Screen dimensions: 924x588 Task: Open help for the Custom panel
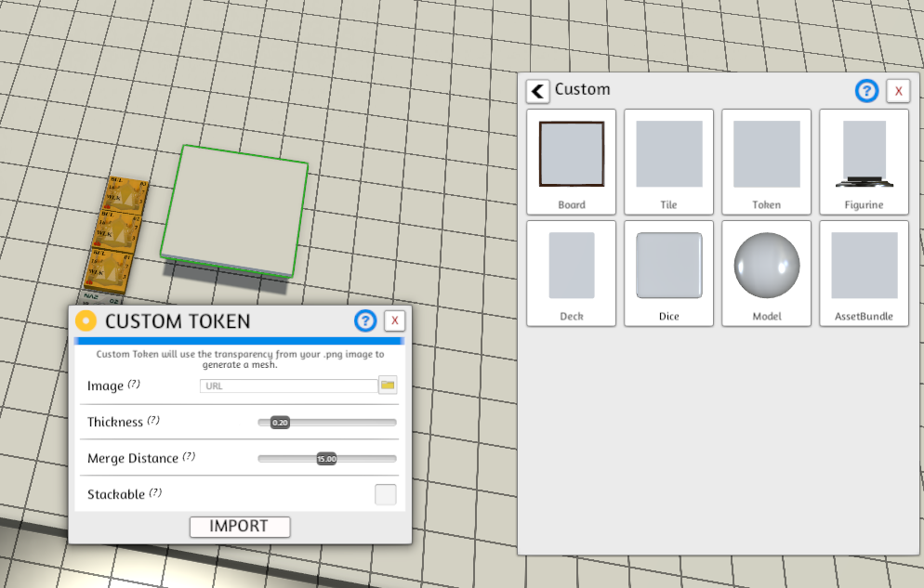[866, 91]
